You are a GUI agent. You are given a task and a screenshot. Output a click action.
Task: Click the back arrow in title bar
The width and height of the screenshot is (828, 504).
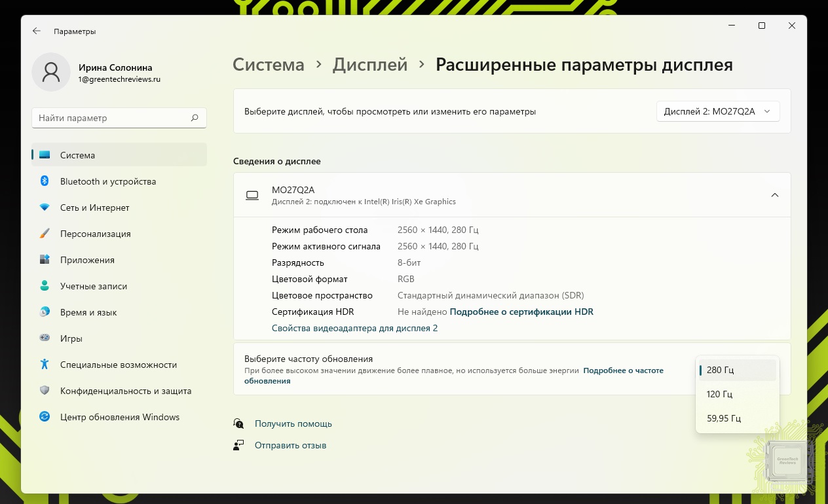[x=37, y=31]
